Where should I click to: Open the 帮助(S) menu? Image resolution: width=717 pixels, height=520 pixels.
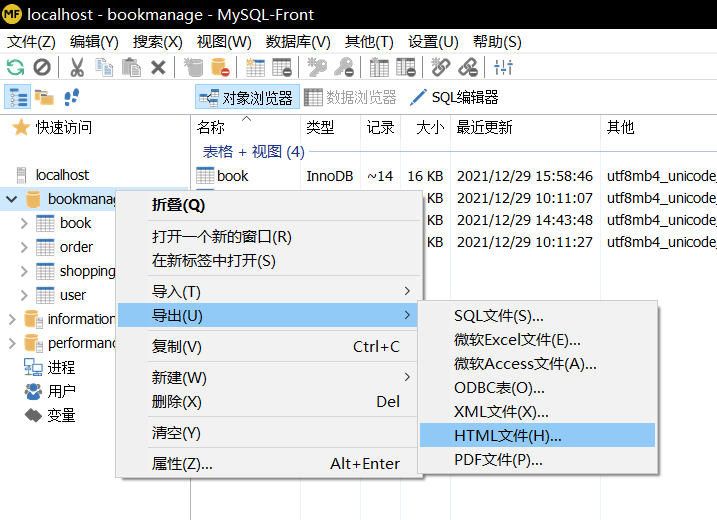(x=497, y=42)
